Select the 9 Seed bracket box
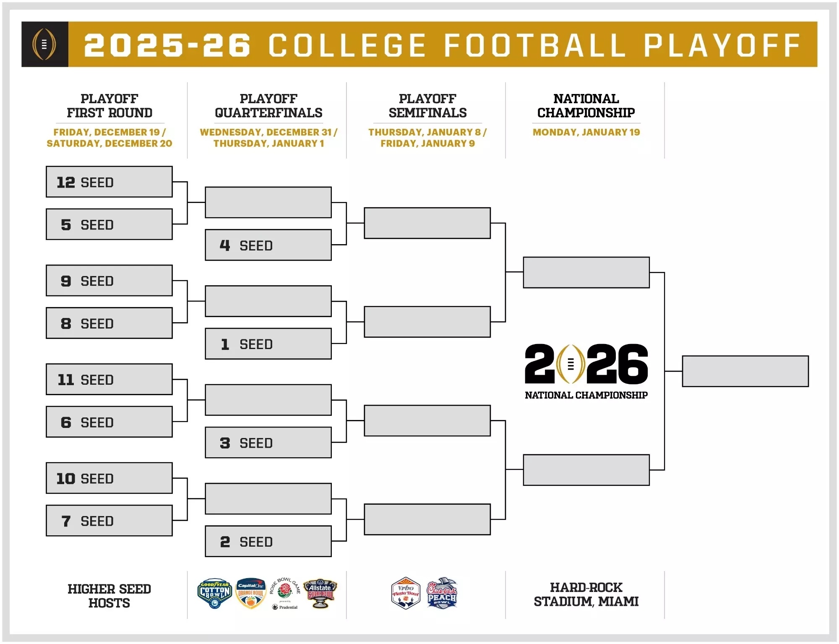This screenshot has width=839, height=644. point(109,281)
